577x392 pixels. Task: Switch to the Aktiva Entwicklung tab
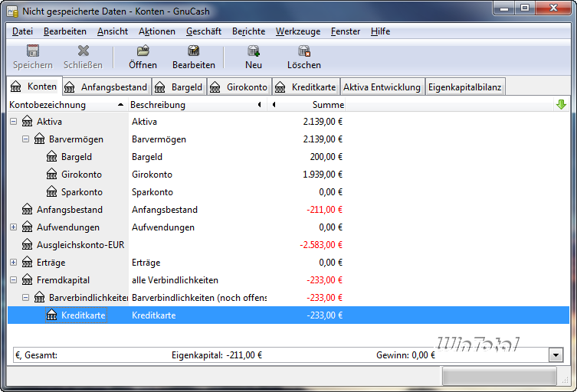[382, 87]
